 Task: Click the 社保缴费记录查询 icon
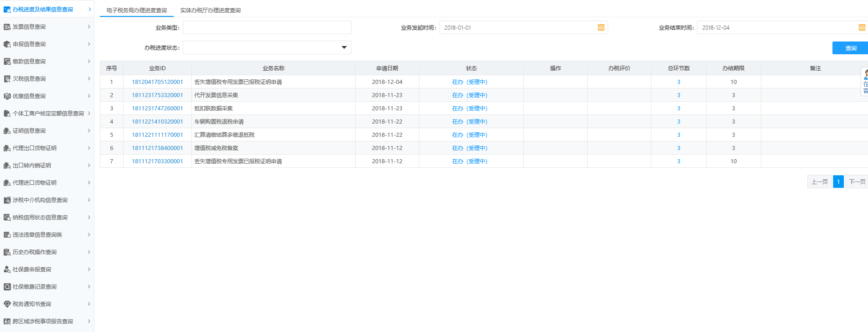pos(7,287)
